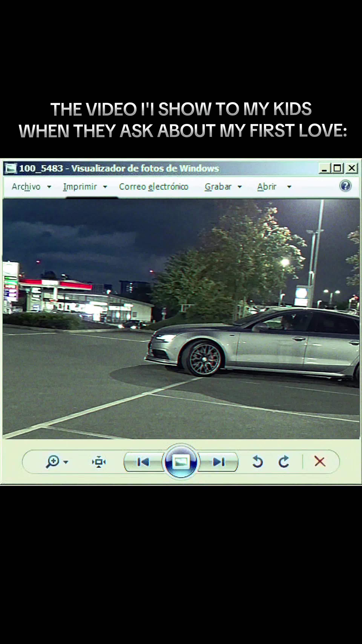The height and width of the screenshot is (644, 362).
Task: Click the photo viewer icon in title bar
Action: point(11,168)
